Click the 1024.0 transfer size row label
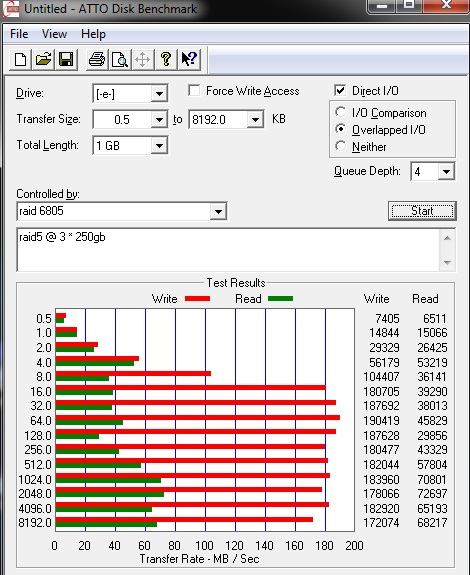Screen dimensions: 470x575 [35, 479]
